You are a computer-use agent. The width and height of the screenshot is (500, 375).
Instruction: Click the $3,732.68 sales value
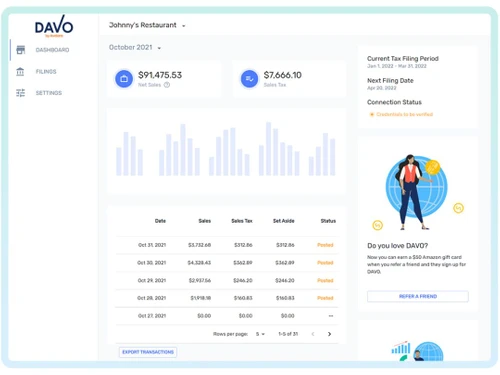point(200,245)
